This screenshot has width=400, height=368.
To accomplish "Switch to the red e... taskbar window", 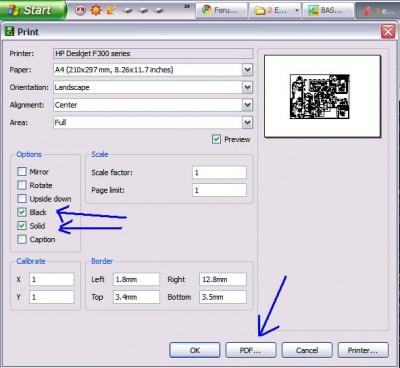I will [378, 11].
